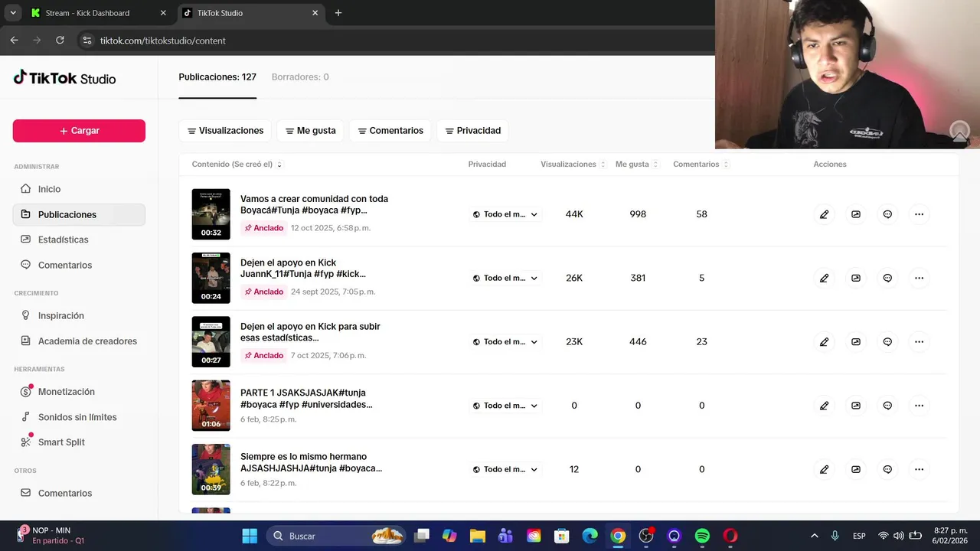Image resolution: width=980 pixels, height=551 pixels.
Task: Open the "PARTE 1 JSAKSJASJAK" video thumbnail
Action: tap(211, 406)
